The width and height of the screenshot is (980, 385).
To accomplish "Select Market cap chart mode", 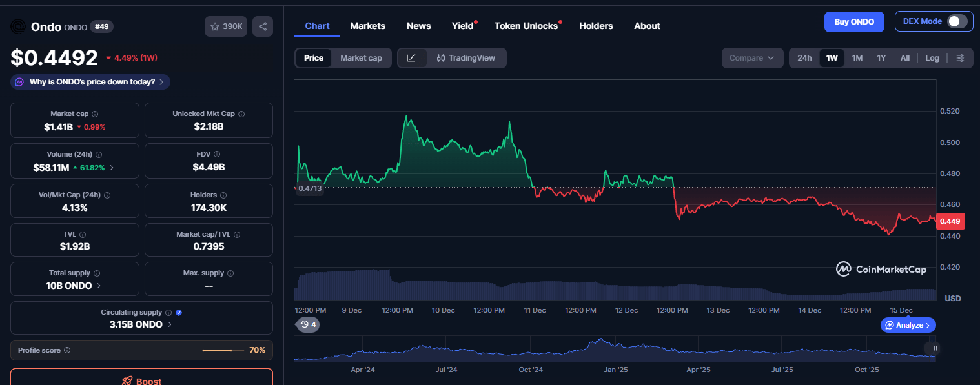I will (x=361, y=58).
